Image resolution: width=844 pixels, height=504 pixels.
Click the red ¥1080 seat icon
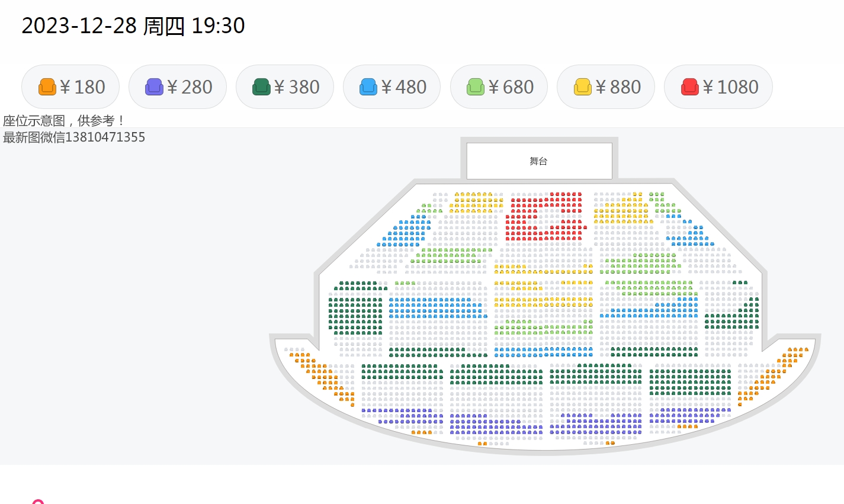point(690,87)
